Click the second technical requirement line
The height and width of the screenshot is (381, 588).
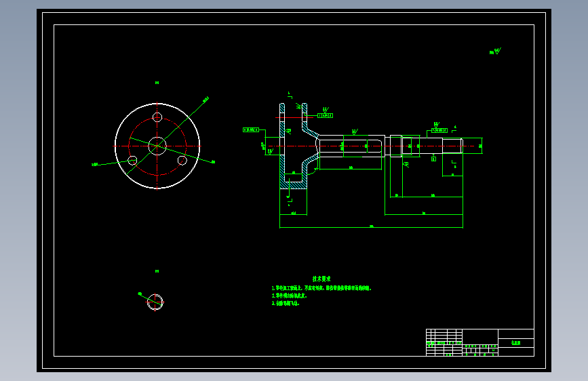coord(290,296)
